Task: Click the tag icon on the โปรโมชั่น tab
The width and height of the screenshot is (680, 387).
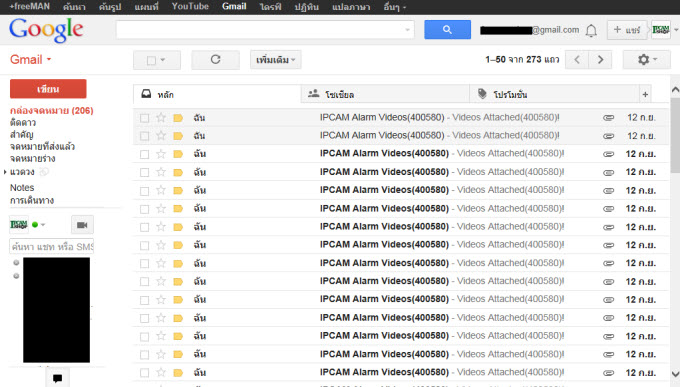Action: point(482,94)
